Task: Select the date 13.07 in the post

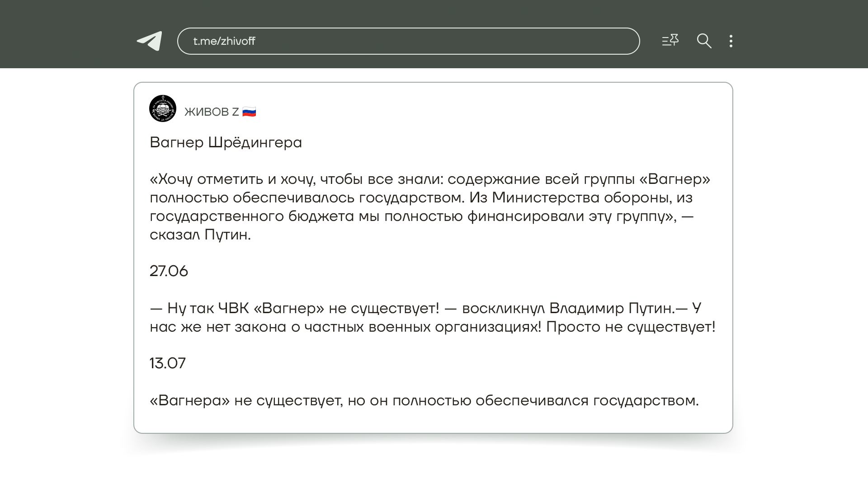Action: click(168, 364)
